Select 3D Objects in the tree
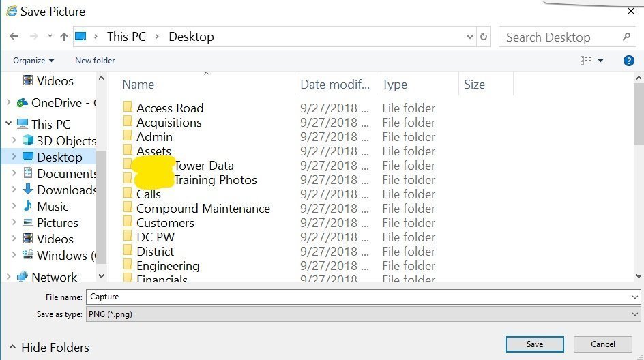The width and height of the screenshot is (644, 360). 59,141
